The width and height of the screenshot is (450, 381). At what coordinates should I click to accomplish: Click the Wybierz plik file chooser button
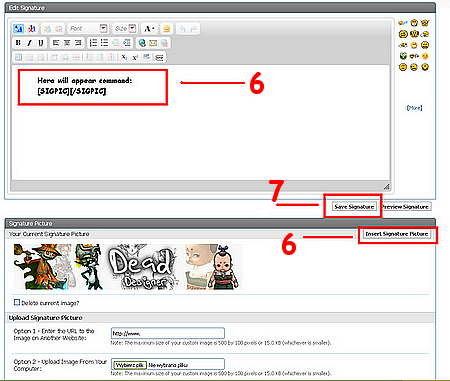[x=129, y=365]
